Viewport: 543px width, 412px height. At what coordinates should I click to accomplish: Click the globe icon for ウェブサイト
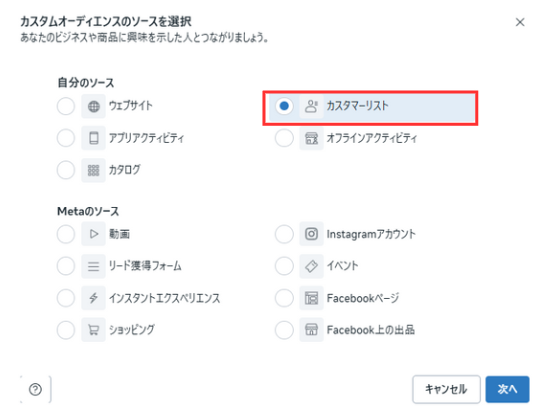tap(94, 106)
